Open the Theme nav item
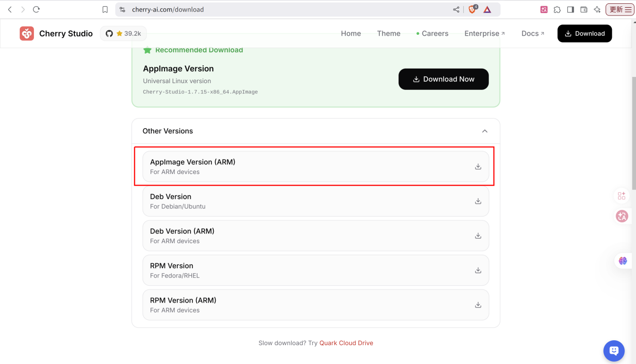 pyautogui.click(x=389, y=33)
